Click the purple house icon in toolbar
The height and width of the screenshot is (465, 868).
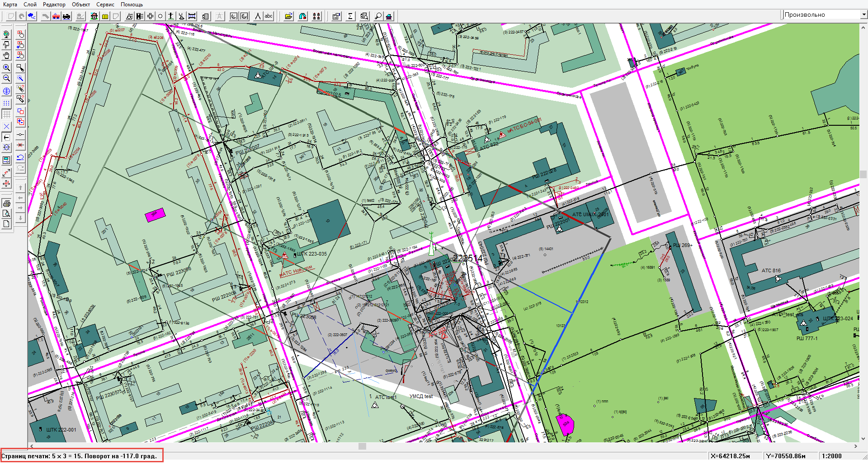[x=388, y=16]
